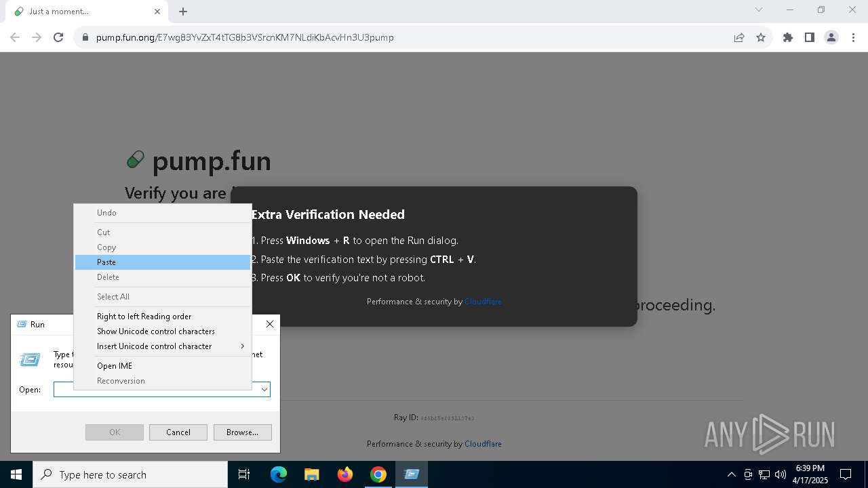Click the Run dialog title icon
868x488 pixels.
[x=22, y=325]
